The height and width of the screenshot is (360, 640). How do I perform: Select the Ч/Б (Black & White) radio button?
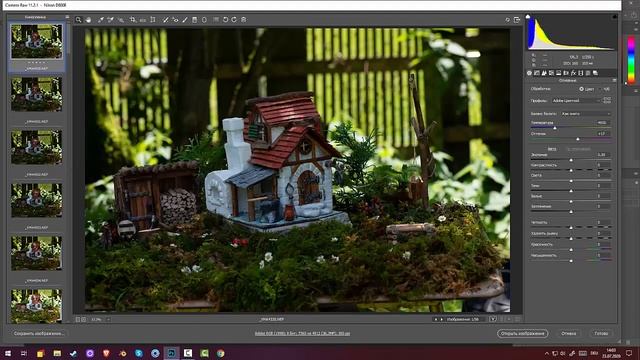(x=600, y=89)
